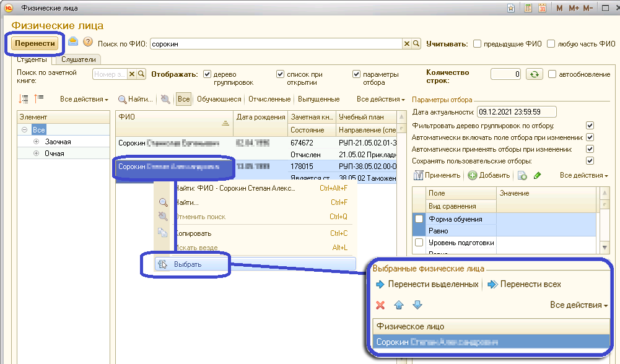Open Все действия dropdown in selected persons panel
Image resolution: width=620 pixels, height=364 pixels.
[x=579, y=305]
